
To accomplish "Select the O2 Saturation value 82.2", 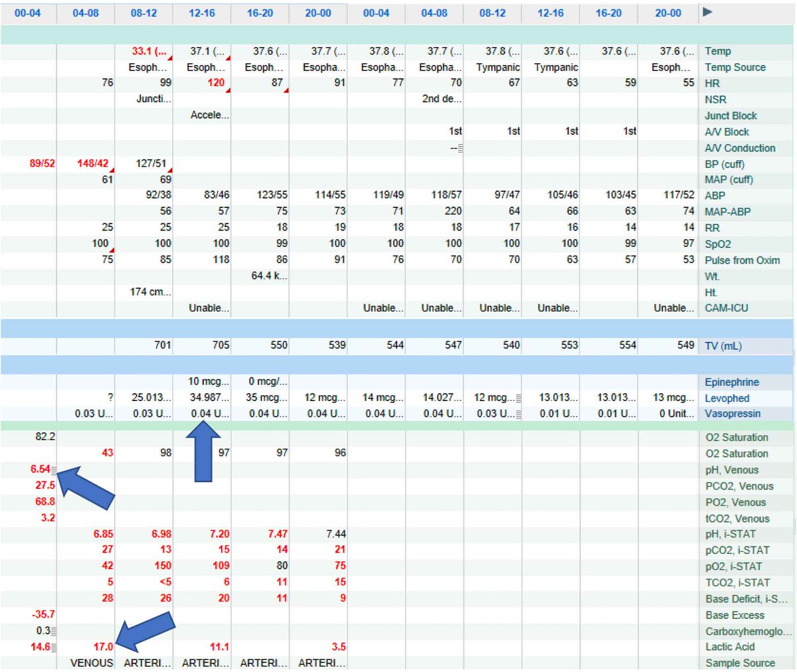I will 45,437.
